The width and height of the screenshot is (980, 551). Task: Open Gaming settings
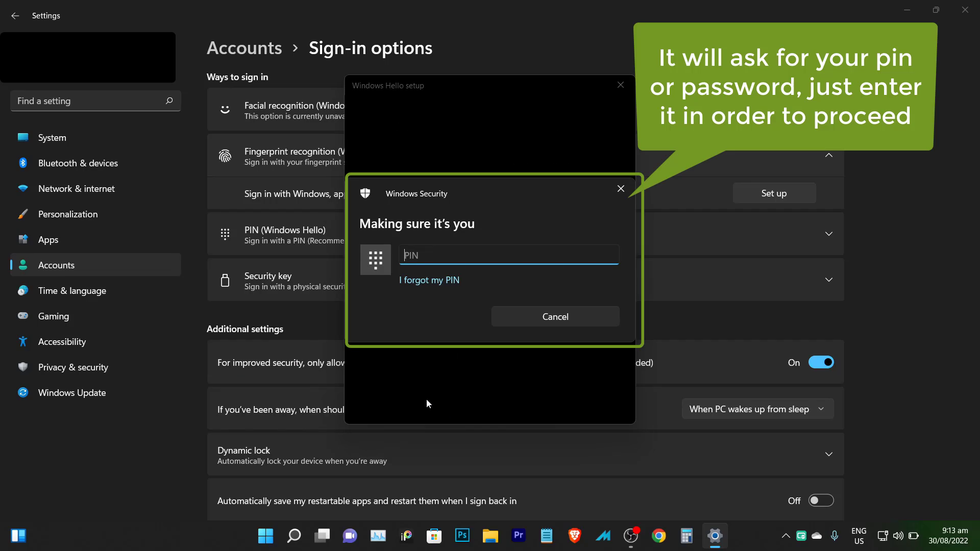point(95,316)
